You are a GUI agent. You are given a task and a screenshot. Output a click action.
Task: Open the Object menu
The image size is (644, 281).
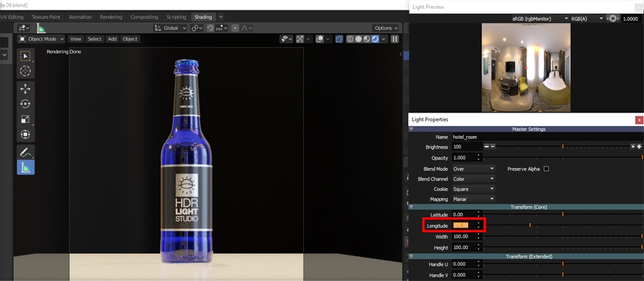(130, 39)
